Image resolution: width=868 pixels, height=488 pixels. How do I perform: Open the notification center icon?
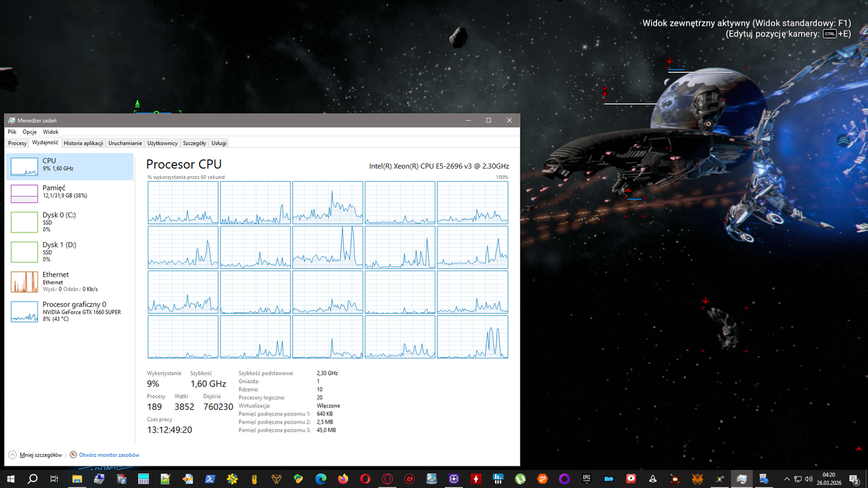854,479
